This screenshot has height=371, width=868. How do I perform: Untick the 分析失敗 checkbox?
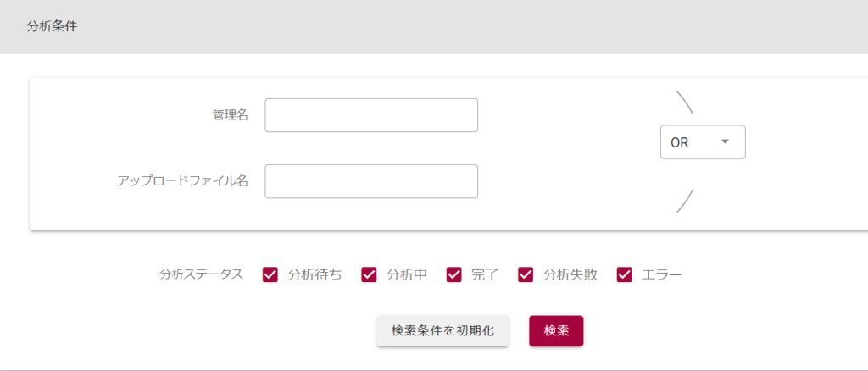(x=526, y=274)
